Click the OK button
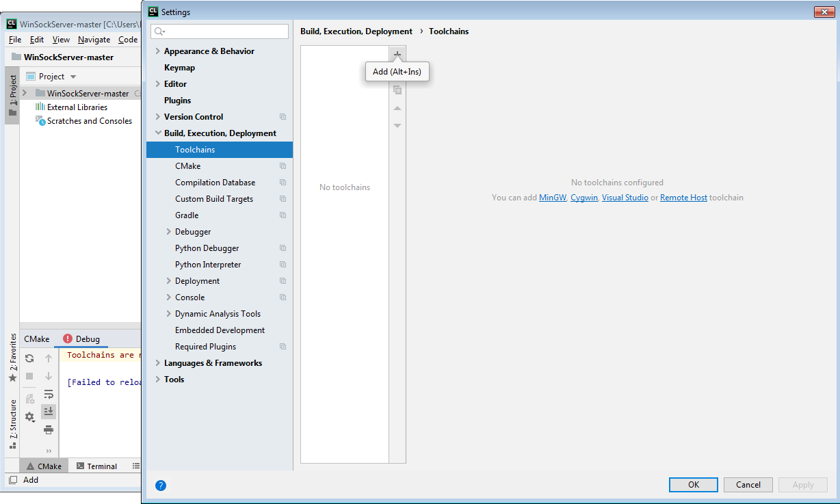 694,485
